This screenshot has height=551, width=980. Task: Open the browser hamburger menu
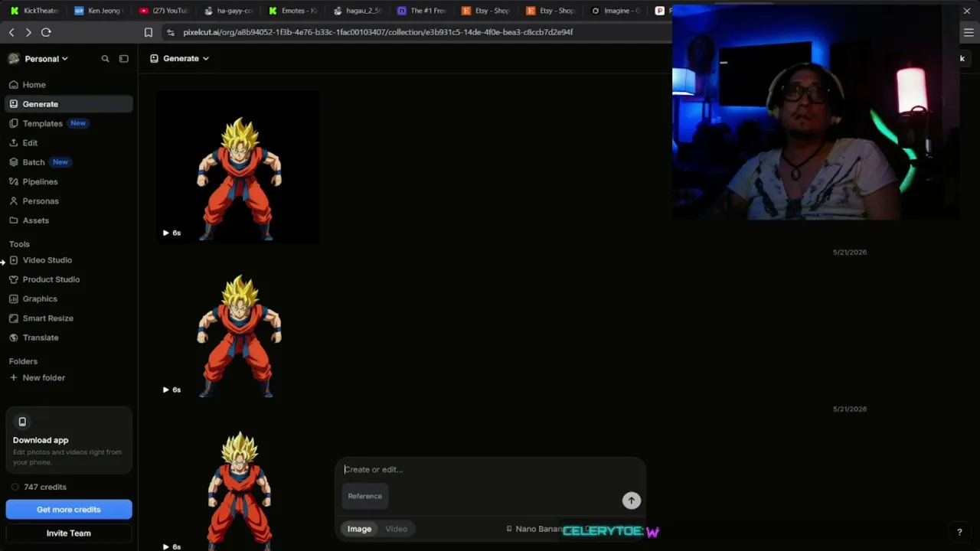969,33
